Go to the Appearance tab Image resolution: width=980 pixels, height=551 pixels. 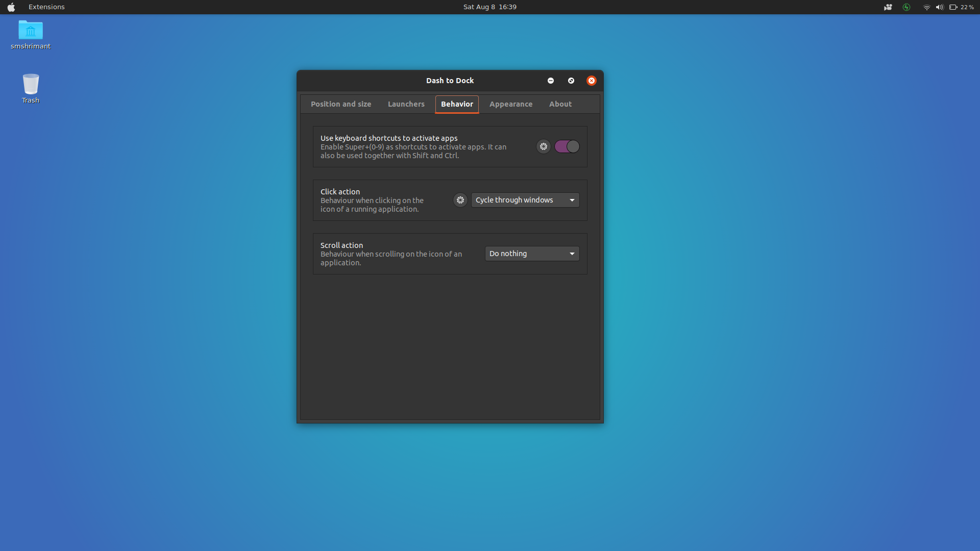(511, 104)
